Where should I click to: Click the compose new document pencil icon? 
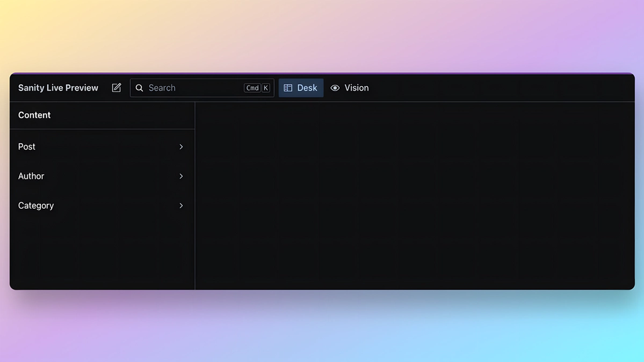coord(116,88)
